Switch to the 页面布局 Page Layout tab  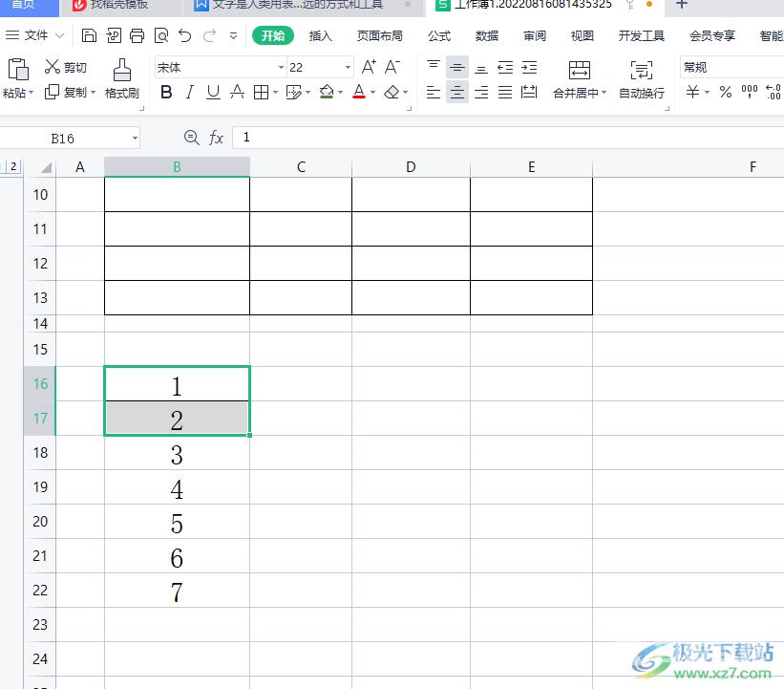(x=379, y=35)
